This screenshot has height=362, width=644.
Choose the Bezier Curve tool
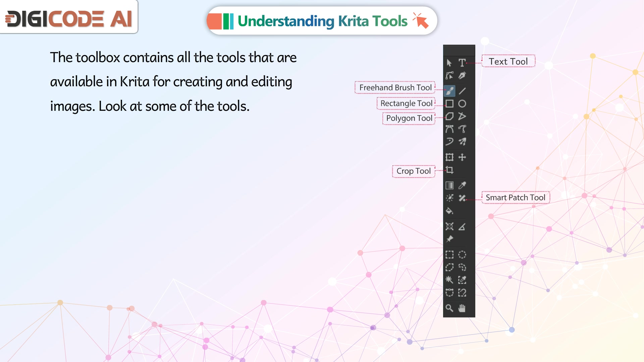pyautogui.click(x=449, y=129)
